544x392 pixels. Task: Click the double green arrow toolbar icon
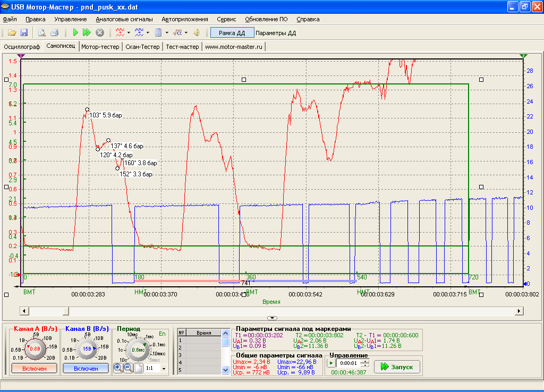[87, 32]
